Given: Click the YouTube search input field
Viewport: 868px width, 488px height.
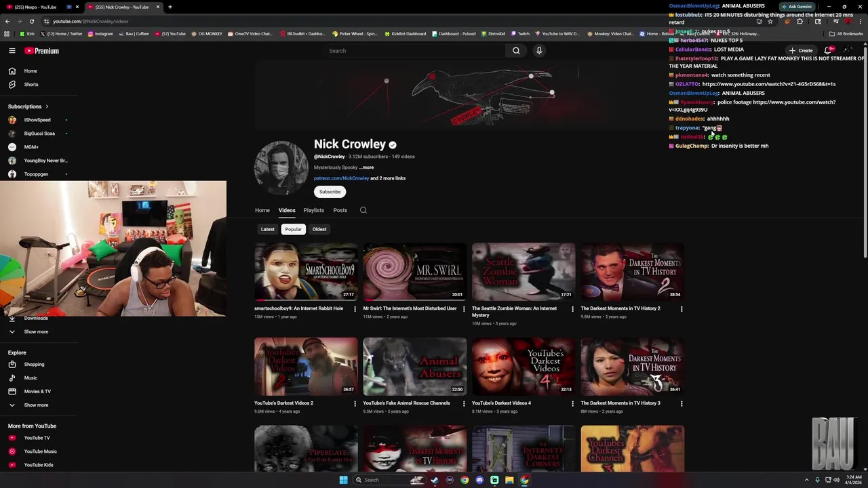Looking at the screenshot, I should coord(415,51).
